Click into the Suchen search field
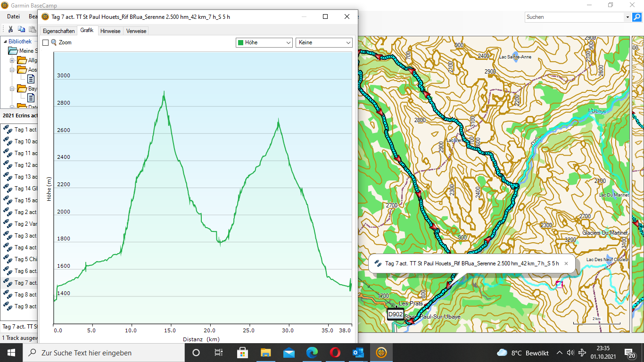This screenshot has width=644, height=362. pos(574,17)
